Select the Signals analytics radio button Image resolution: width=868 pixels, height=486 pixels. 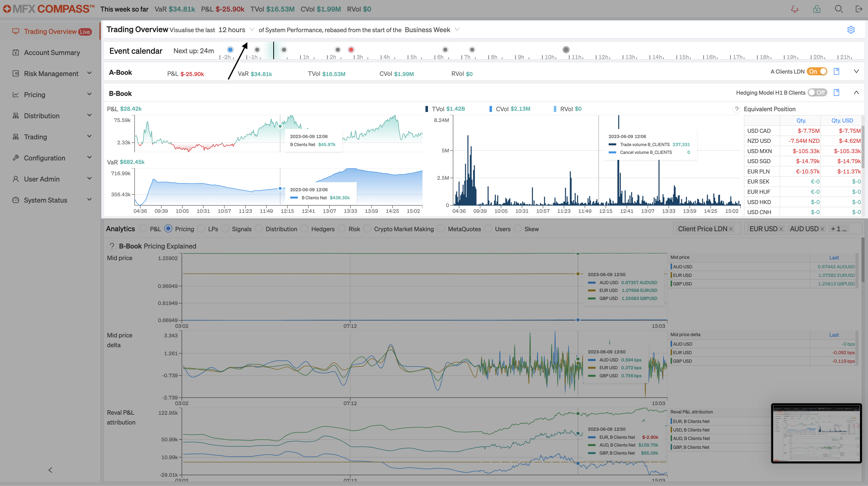[x=225, y=229]
